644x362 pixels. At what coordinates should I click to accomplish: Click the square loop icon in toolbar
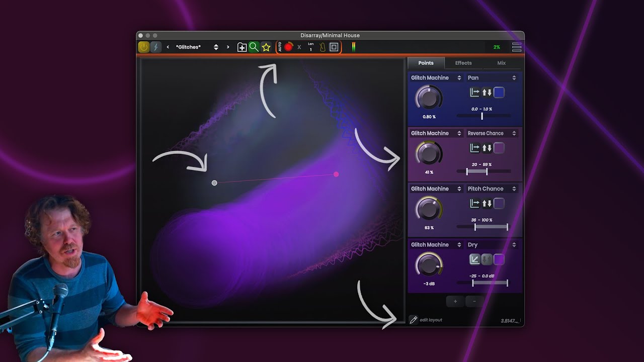tap(334, 47)
